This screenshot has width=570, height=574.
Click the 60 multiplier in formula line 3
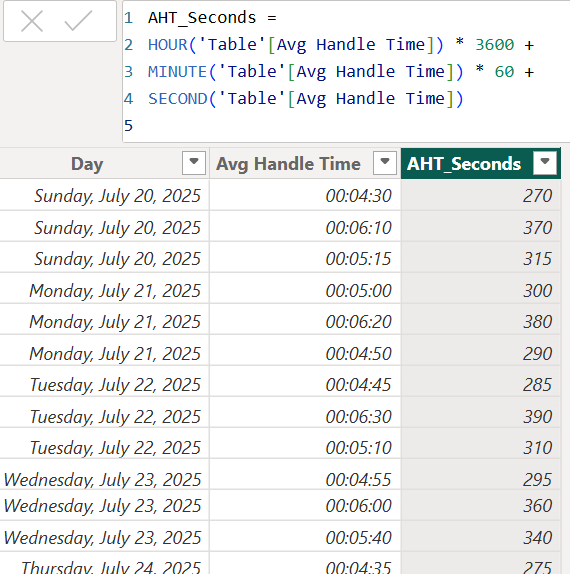pos(504,72)
